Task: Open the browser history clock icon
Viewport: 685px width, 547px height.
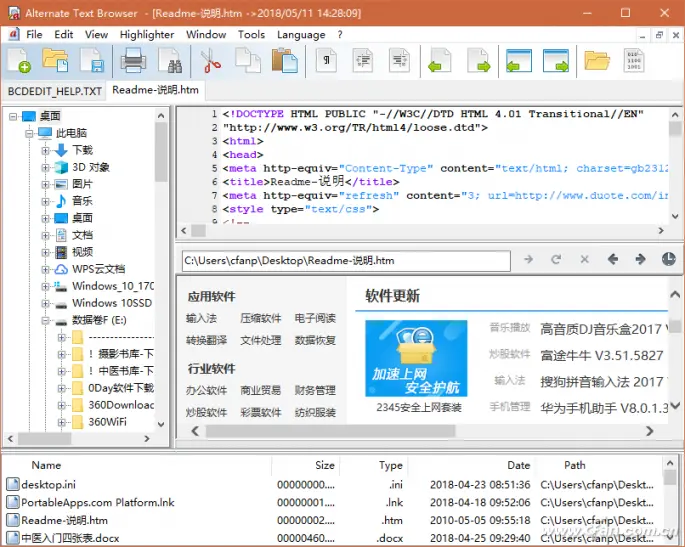Action: 668,259
